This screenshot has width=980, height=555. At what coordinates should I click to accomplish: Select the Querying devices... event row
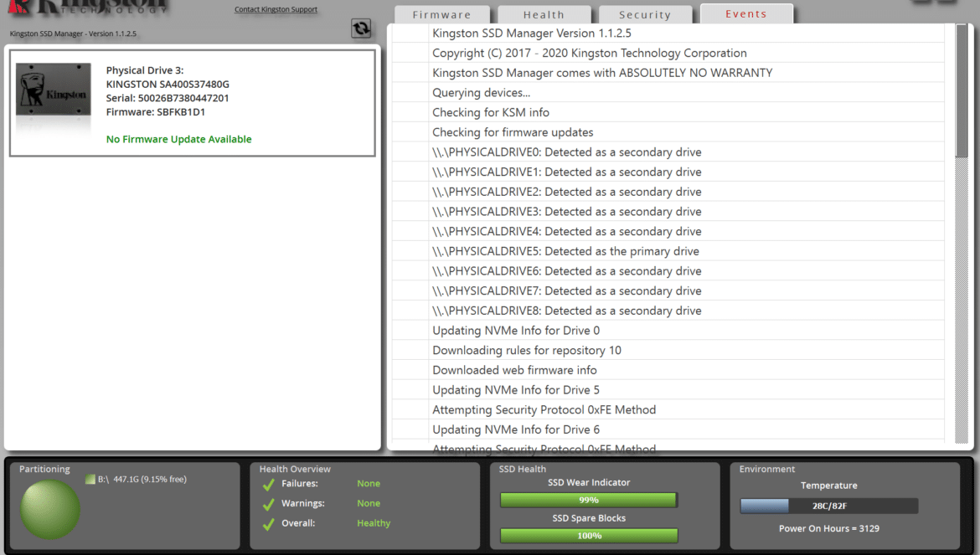click(668, 92)
